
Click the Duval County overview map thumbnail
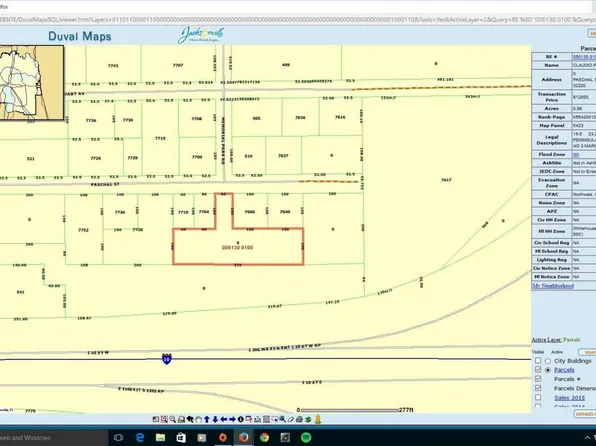(32, 83)
